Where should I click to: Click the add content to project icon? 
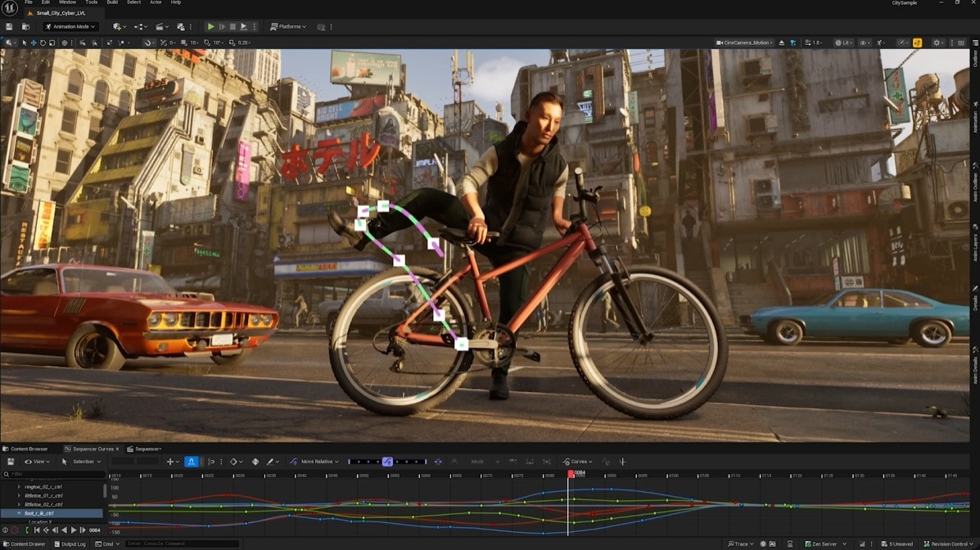coord(119,26)
